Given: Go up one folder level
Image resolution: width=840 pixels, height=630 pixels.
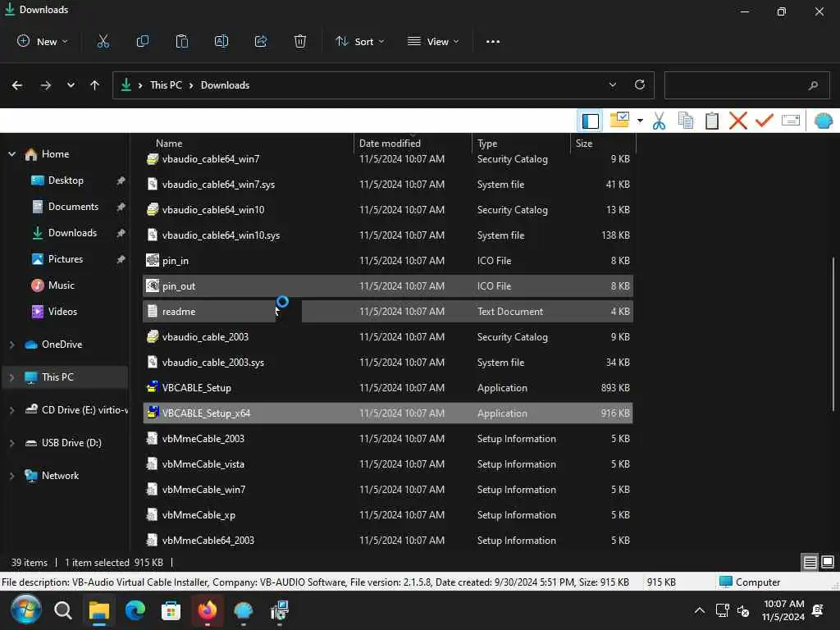Looking at the screenshot, I should click(95, 85).
